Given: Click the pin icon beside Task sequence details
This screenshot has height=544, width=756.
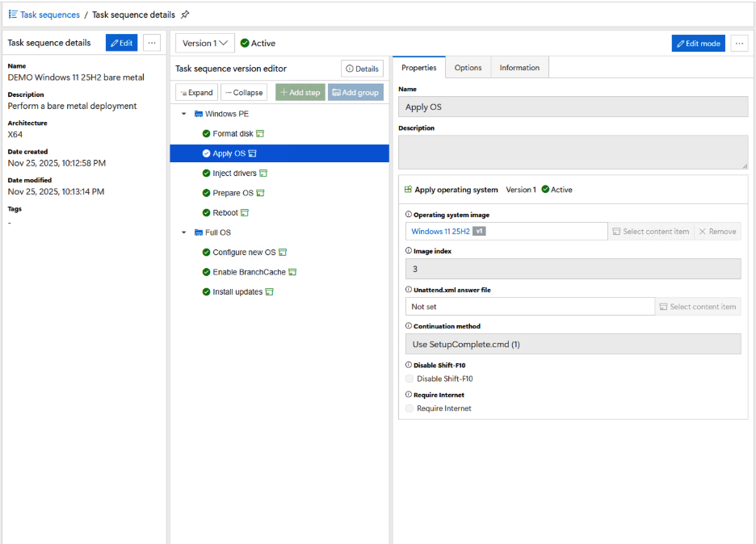Looking at the screenshot, I should coord(185,15).
